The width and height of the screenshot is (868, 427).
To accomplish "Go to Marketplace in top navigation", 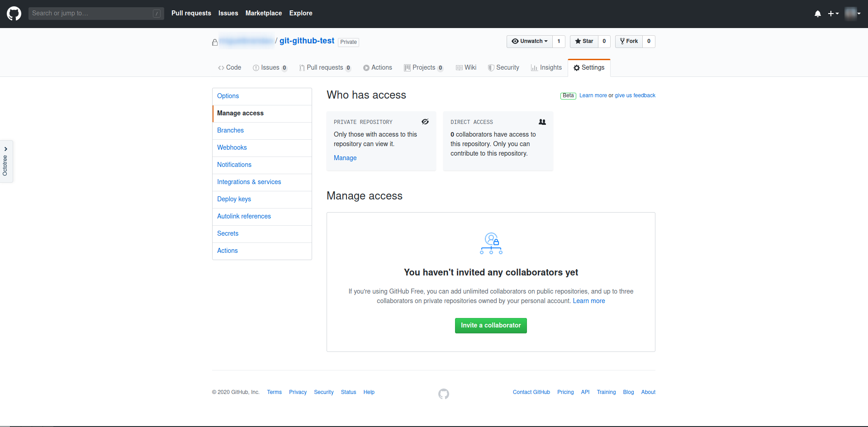I will [x=264, y=13].
